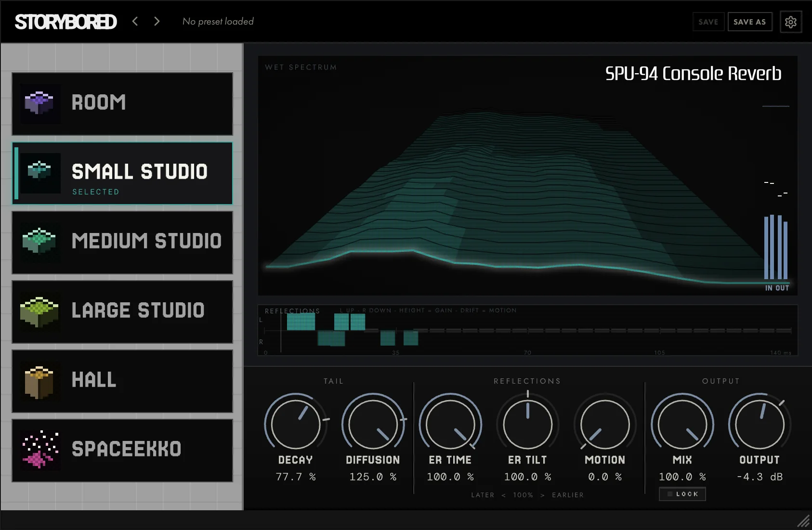Open the settings gear icon
This screenshot has height=530, width=812.
[790, 22]
